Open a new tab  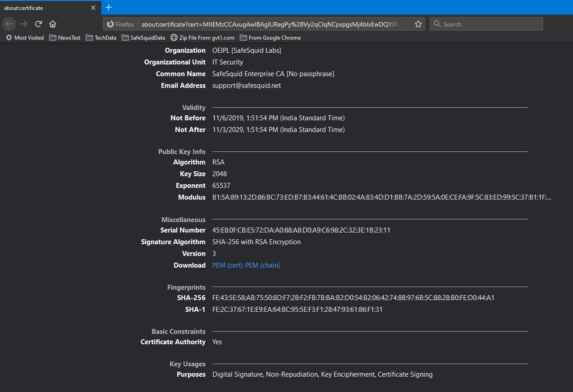click(x=109, y=7)
